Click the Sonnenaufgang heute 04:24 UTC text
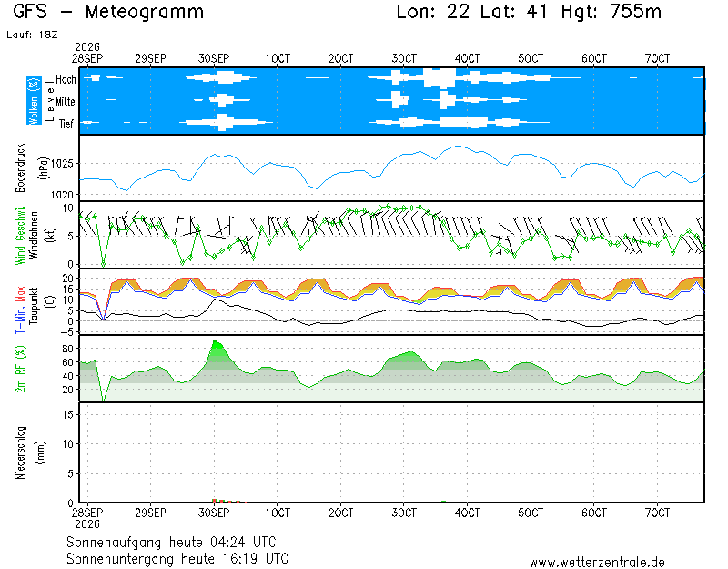 [x=171, y=542]
